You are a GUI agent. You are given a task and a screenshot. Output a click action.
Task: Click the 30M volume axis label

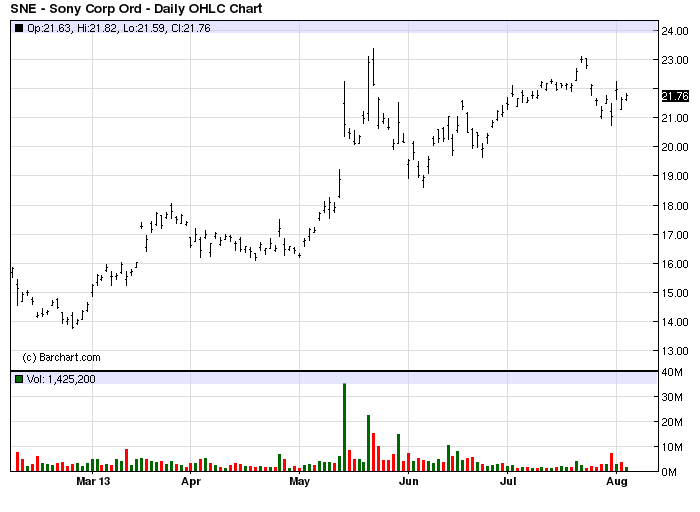(x=672, y=397)
